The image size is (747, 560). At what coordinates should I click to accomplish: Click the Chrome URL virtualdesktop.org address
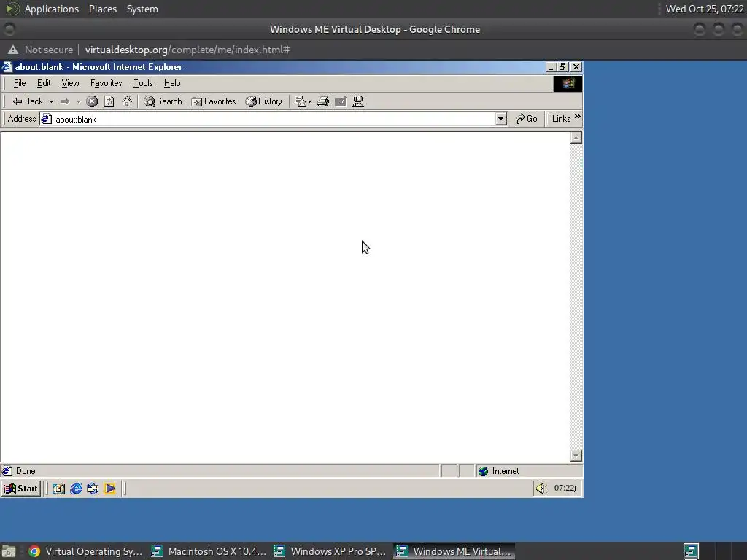187,50
